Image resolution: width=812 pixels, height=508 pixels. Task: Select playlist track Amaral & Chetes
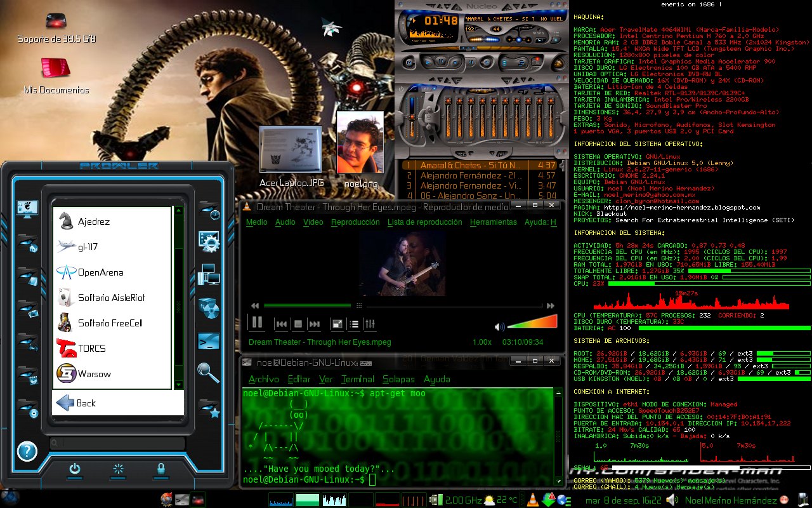click(x=480, y=165)
